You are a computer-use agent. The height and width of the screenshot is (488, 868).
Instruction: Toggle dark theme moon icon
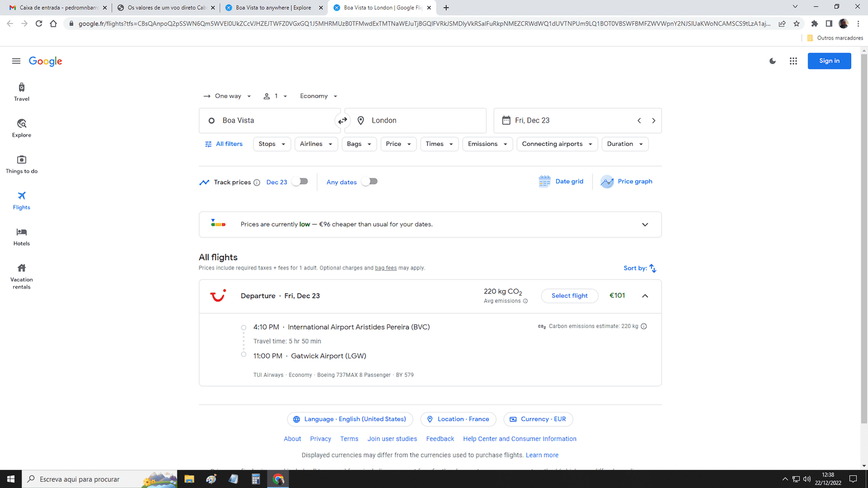[773, 61]
